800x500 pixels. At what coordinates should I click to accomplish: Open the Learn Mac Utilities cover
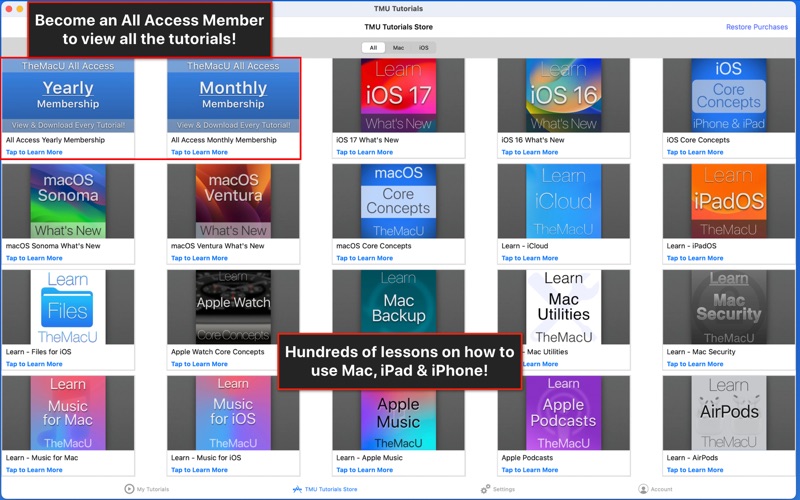(x=564, y=307)
